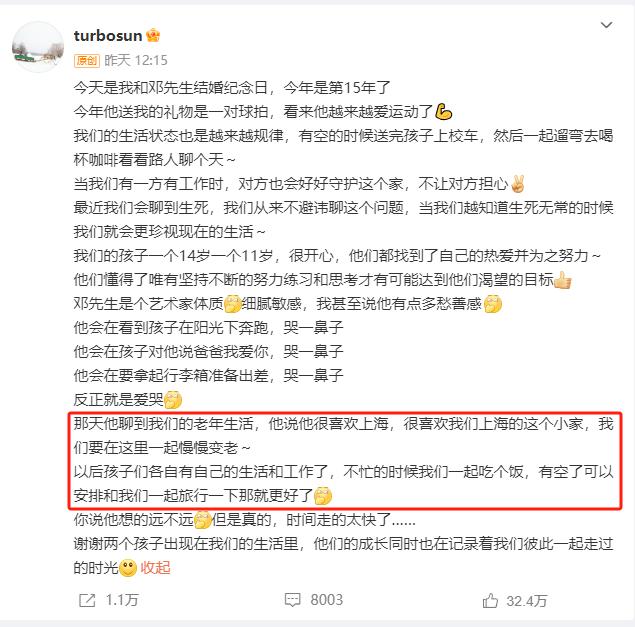This screenshot has width=635, height=627.
Task: Click the turbosun username link
Action: click(x=108, y=36)
